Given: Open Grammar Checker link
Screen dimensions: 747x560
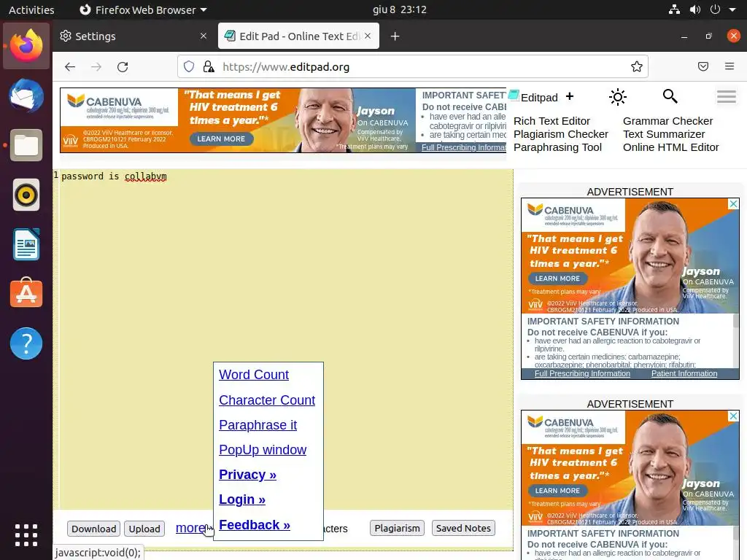Looking at the screenshot, I should 668,121.
